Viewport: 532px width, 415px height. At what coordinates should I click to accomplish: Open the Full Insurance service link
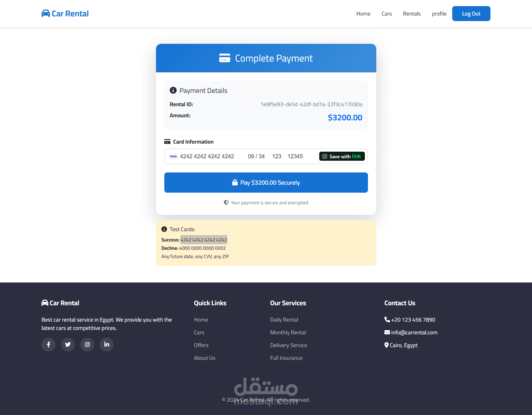[x=286, y=358]
